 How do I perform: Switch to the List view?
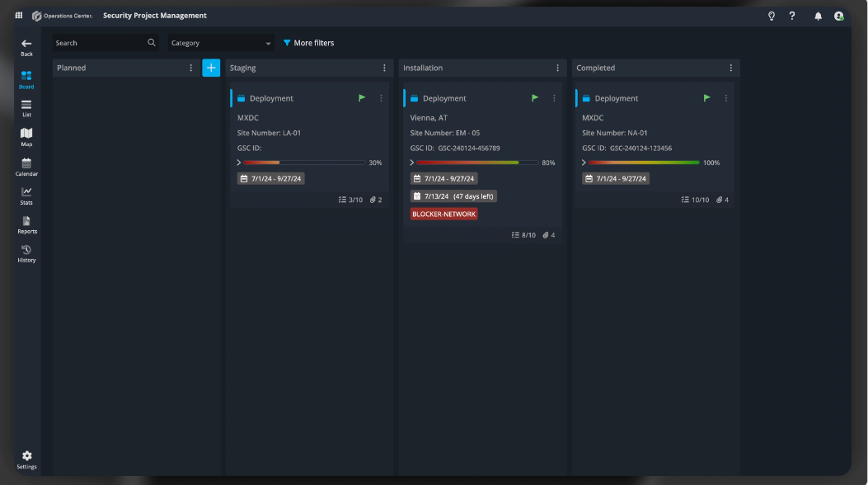(26, 109)
